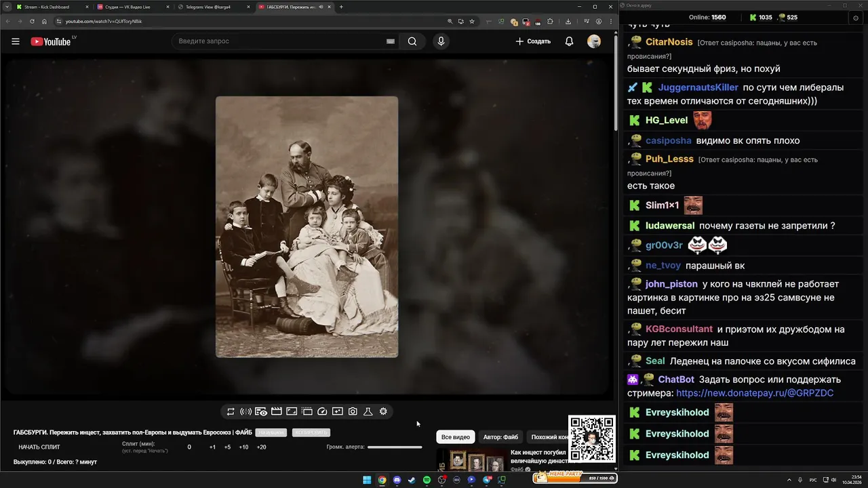This screenshot has height=488, width=868.
Task: Click the Chrome address bar URL
Action: (104, 21)
